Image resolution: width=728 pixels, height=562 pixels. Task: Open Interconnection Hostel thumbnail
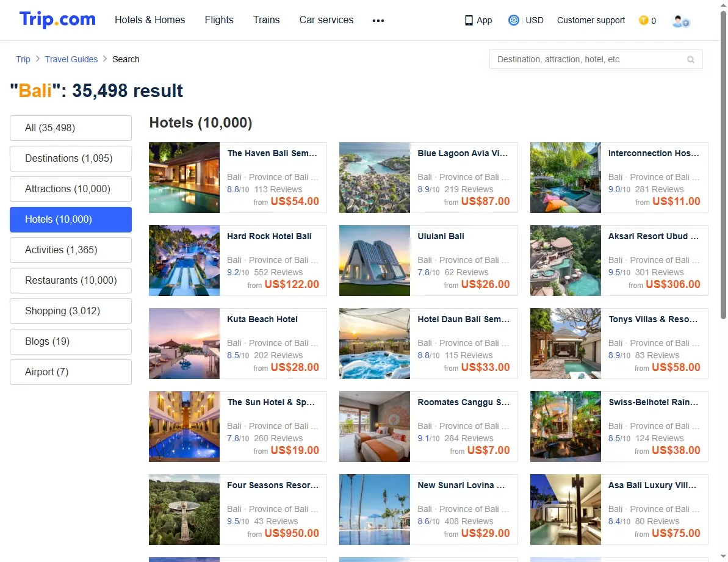566,178
